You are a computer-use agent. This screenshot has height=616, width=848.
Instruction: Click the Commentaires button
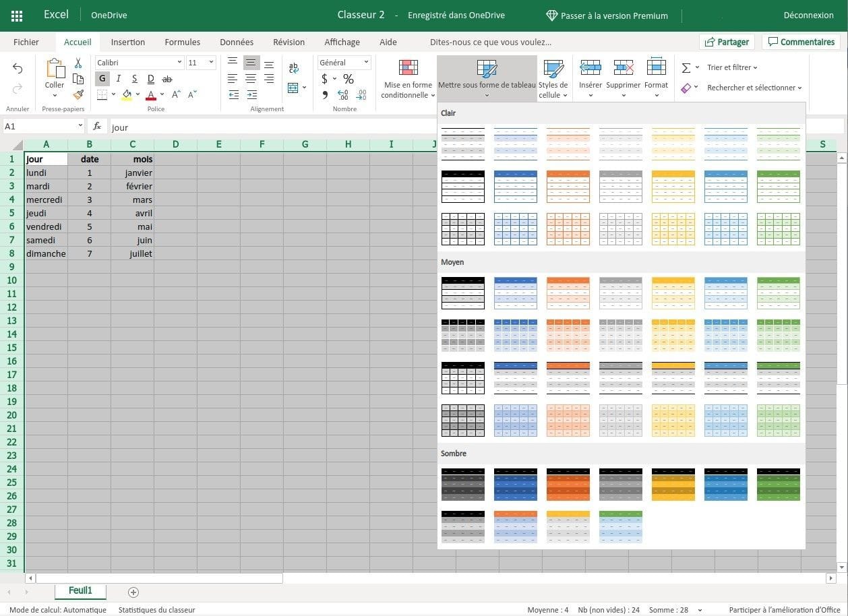click(x=801, y=42)
